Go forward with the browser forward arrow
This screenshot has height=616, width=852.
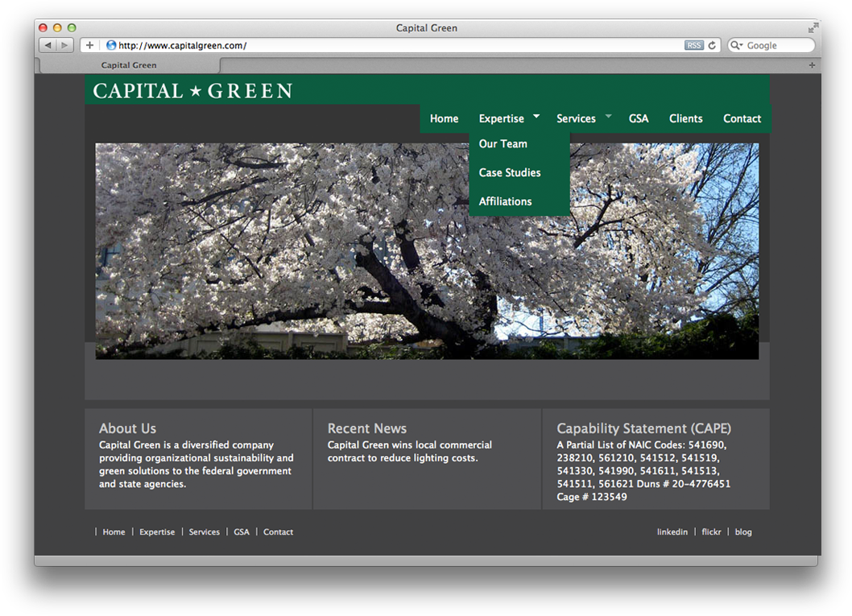(64, 45)
